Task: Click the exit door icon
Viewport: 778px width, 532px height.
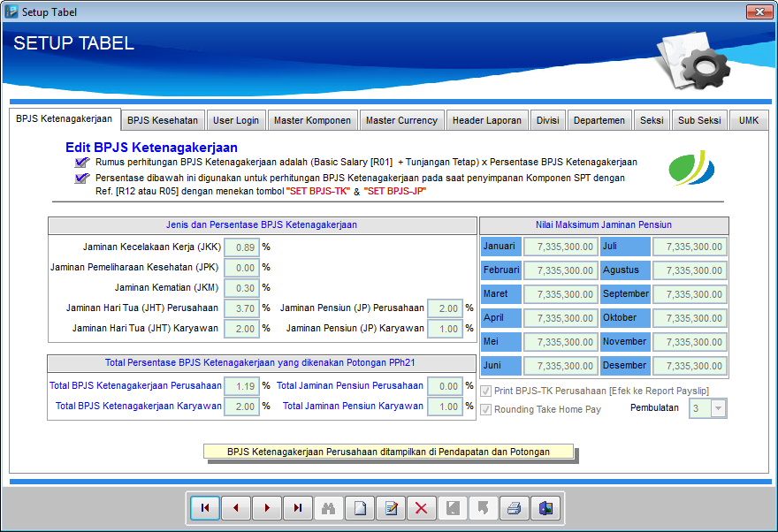Action: tap(545, 508)
